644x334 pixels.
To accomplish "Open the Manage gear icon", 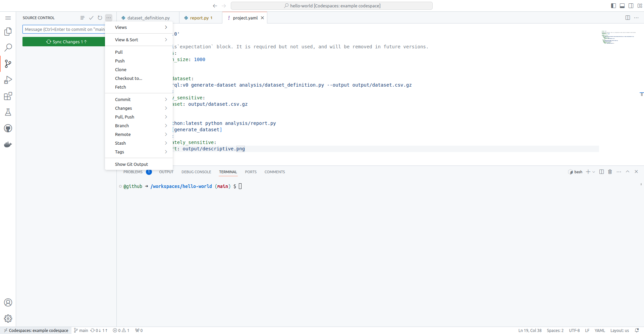I will [x=8, y=319].
